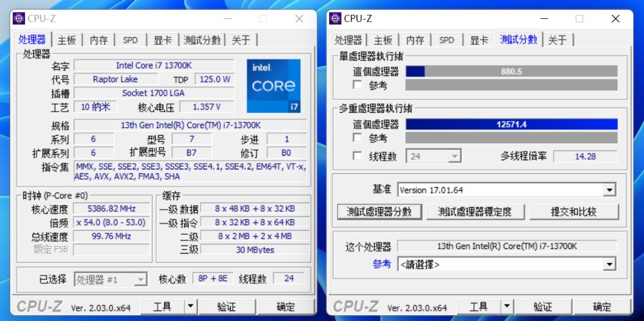The image size is (644, 321).
Task: Click 确定 button in left window
Action: coord(286,307)
